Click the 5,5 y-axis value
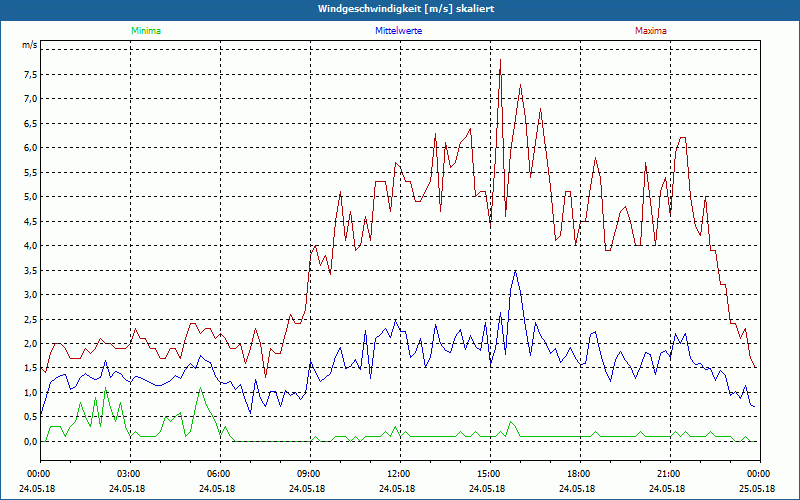This screenshot has width=800, height=500. (x=31, y=172)
